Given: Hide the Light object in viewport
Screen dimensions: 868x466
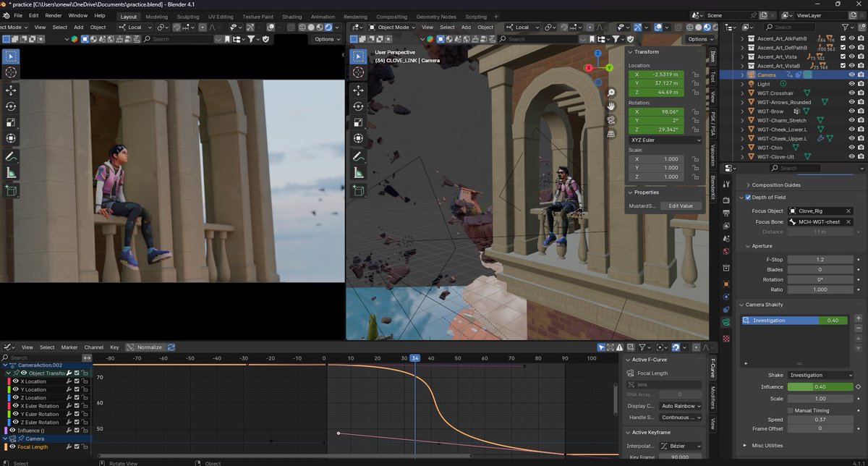Looking at the screenshot, I should 851,84.
